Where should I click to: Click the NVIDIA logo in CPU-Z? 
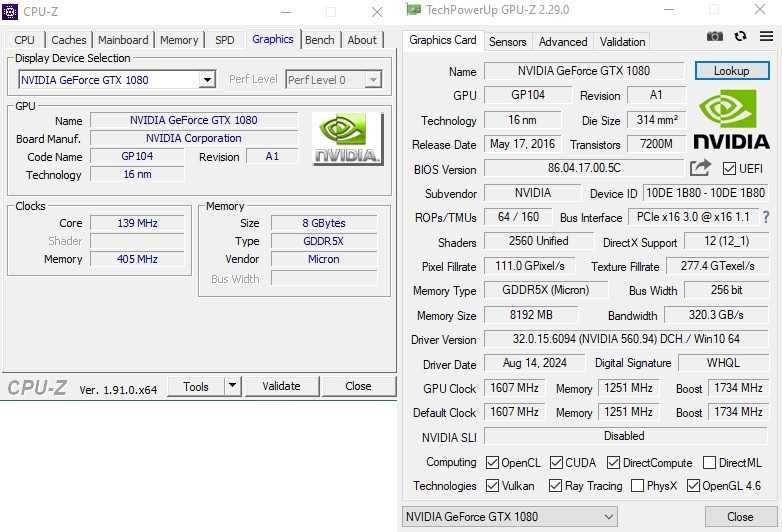point(348,139)
